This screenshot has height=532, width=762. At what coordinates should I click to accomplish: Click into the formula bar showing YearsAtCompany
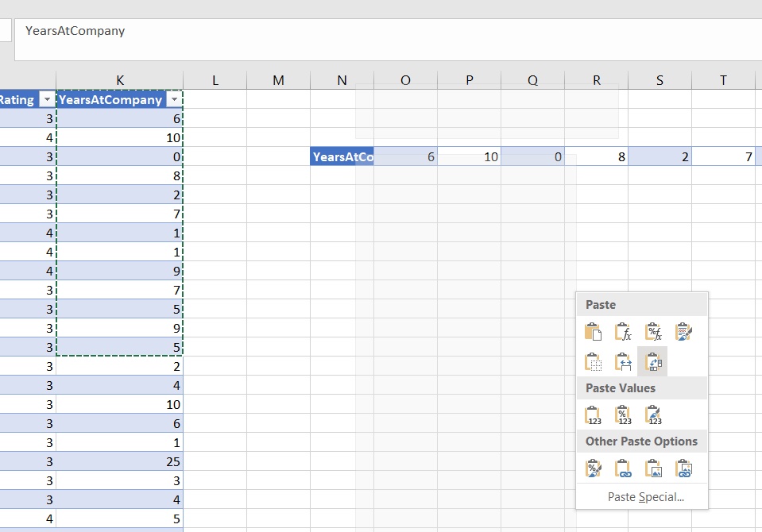tap(388, 40)
